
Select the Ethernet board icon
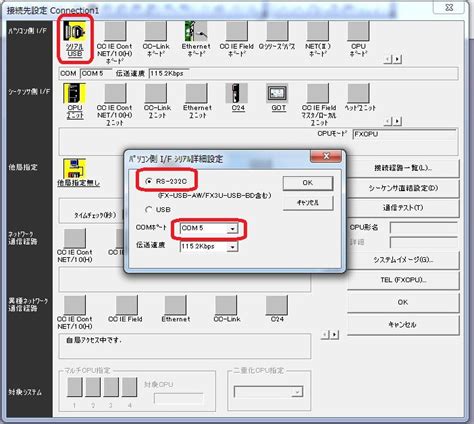pos(196,31)
